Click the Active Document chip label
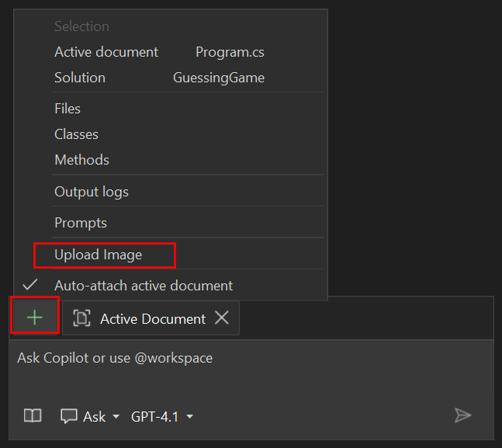The image size is (502, 448). (153, 319)
